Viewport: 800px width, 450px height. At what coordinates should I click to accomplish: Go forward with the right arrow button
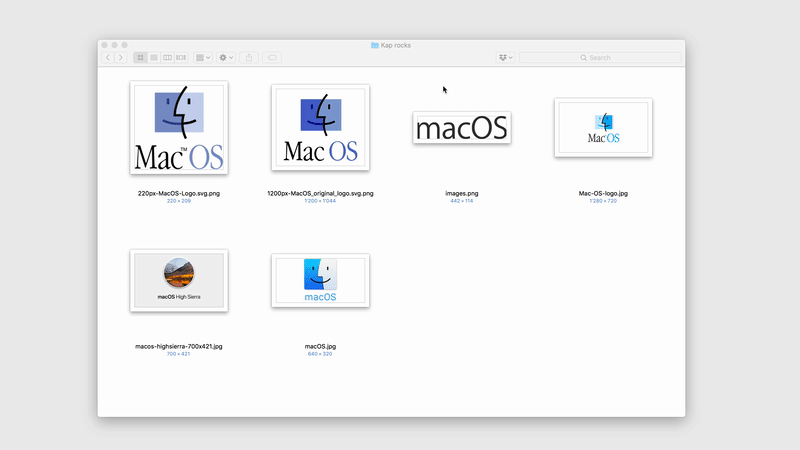click(x=121, y=58)
